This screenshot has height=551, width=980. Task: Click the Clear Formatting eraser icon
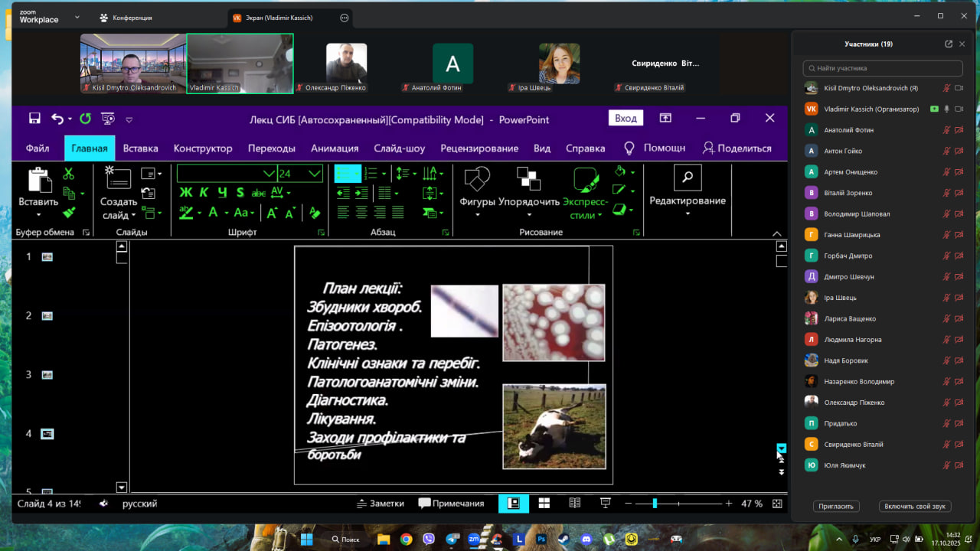(x=314, y=213)
